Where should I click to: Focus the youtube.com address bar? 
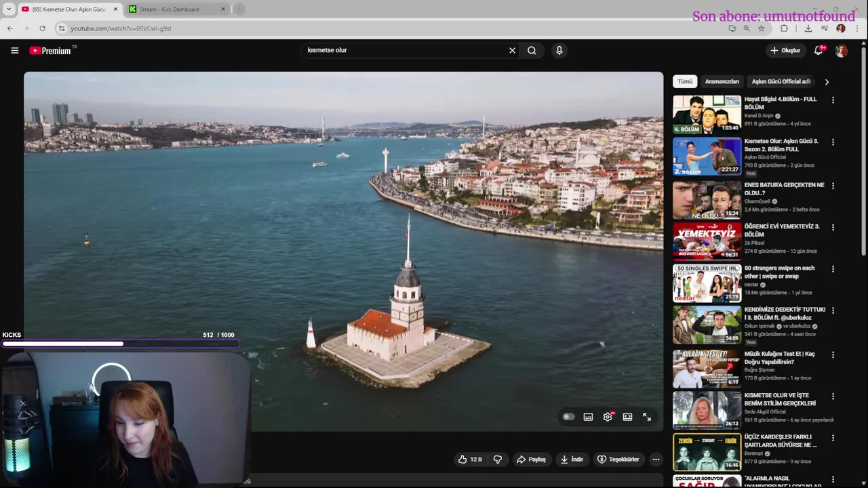[x=393, y=28]
